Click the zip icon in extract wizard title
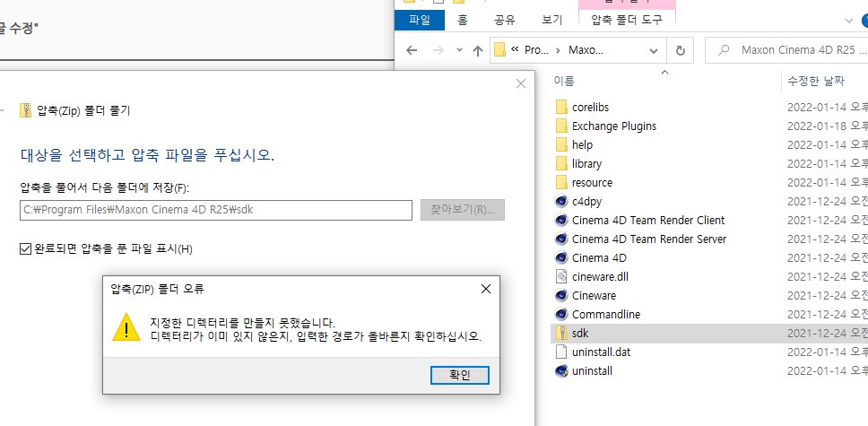This screenshot has width=868, height=426. pos(25,110)
